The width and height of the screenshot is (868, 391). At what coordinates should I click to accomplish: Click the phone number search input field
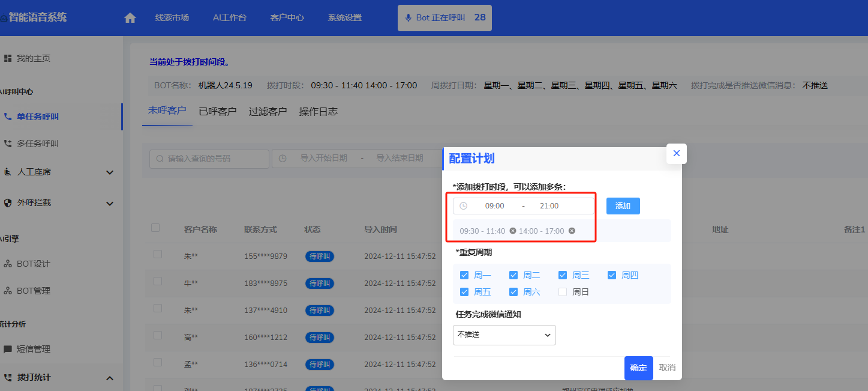[210, 159]
